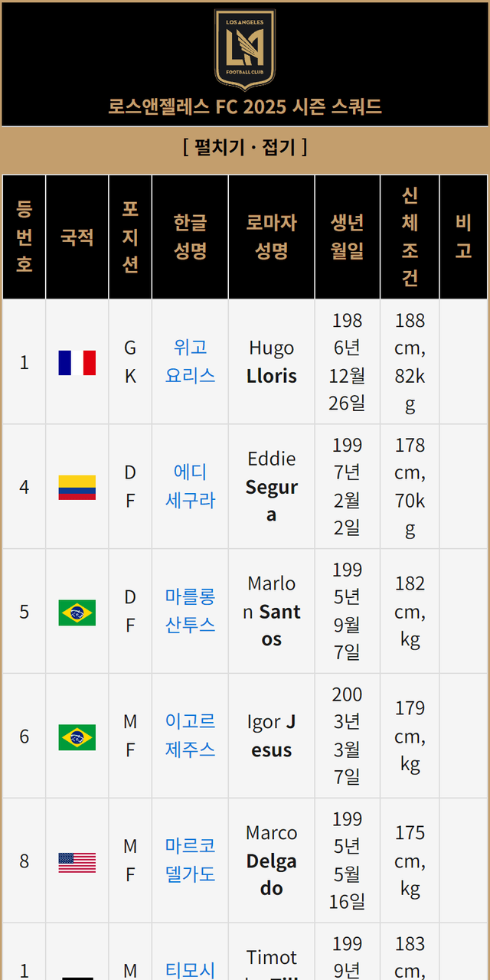Click the 포지션 column header
The image size is (490, 980).
(130, 237)
